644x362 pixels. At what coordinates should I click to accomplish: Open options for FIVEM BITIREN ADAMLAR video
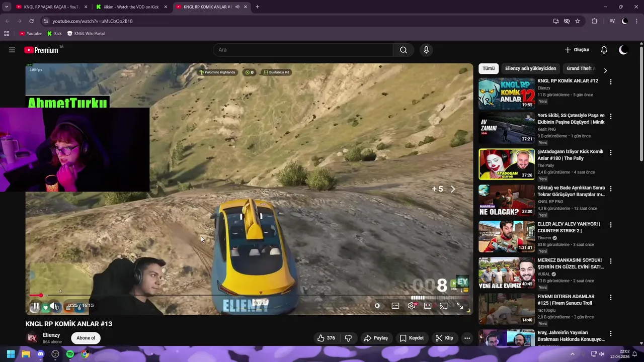click(611, 297)
